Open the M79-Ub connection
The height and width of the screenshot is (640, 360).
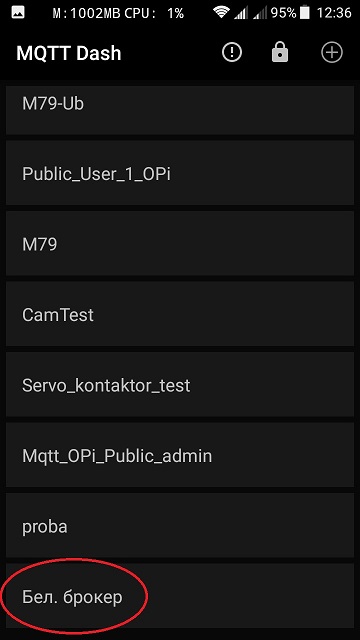click(x=180, y=110)
